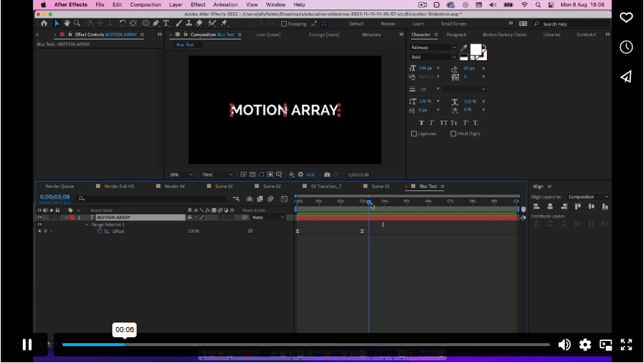Click timeline layer search field
Image resolution: width=644 pixels, height=363 pixels.
(x=151, y=199)
